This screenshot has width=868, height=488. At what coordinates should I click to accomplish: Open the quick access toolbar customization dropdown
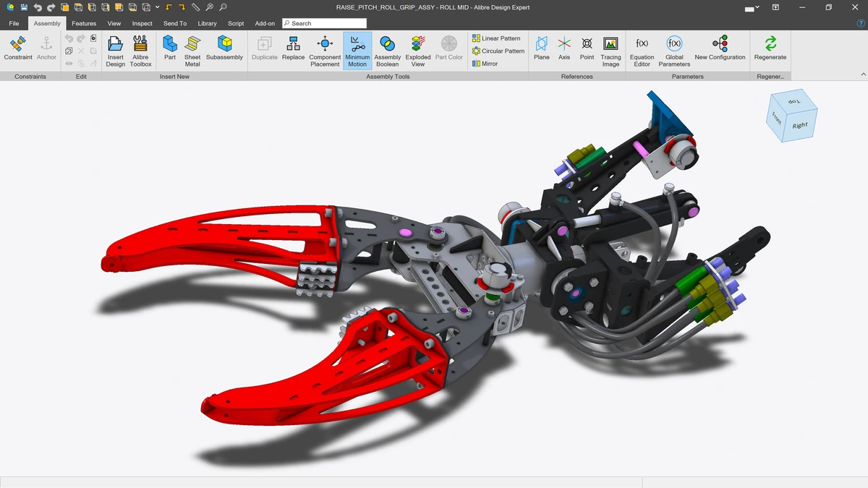pyautogui.click(x=156, y=7)
